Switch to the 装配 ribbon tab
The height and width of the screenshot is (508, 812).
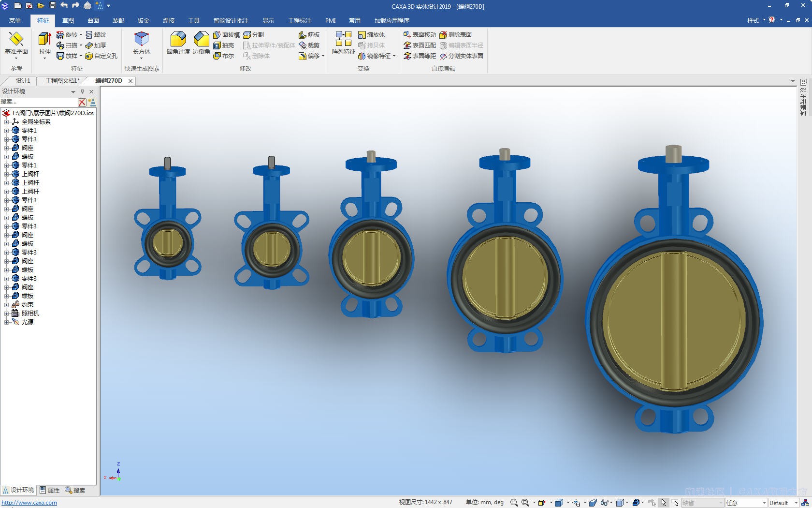(118, 21)
